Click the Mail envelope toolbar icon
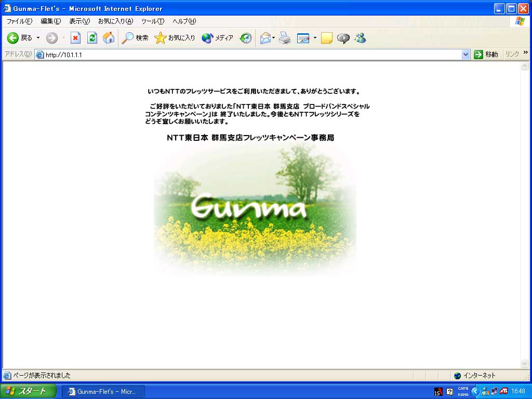 265,38
